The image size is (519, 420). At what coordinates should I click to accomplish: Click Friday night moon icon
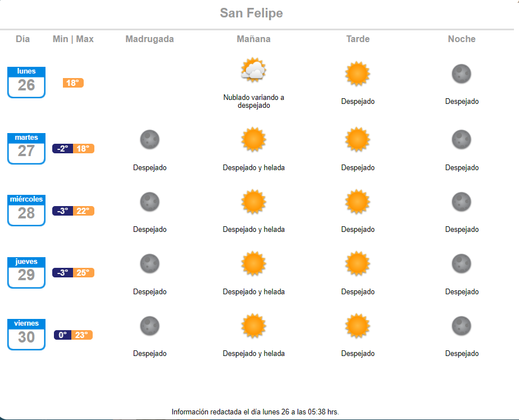(x=462, y=326)
